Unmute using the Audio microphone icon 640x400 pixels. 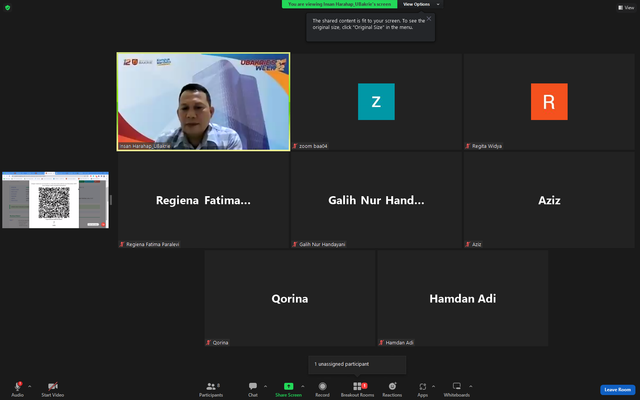(x=18, y=386)
